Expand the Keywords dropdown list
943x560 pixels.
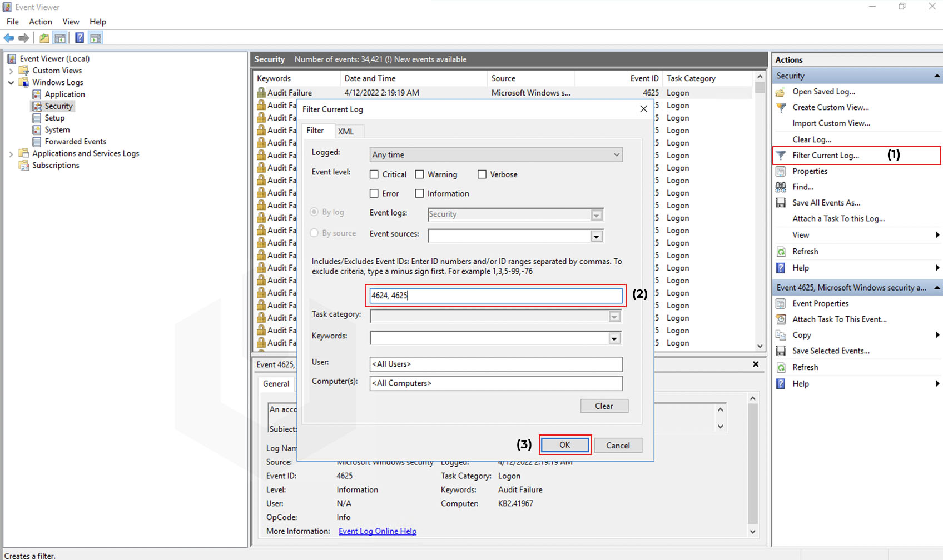tap(614, 338)
